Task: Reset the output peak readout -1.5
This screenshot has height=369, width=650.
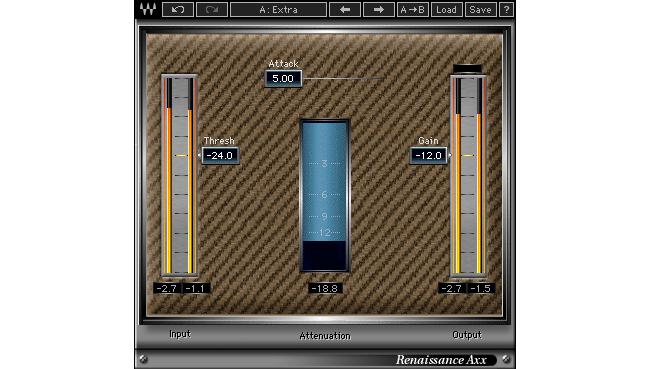Action: [x=481, y=288]
